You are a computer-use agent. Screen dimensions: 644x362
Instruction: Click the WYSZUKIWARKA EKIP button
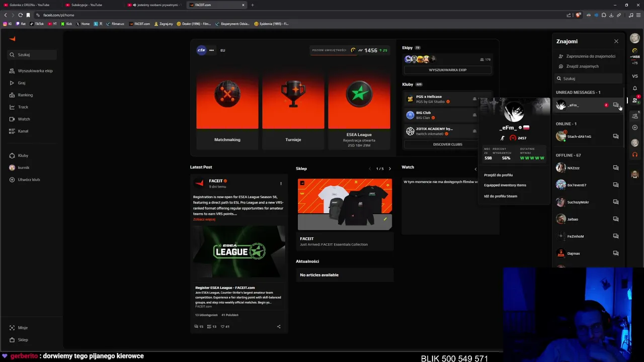click(448, 70)
